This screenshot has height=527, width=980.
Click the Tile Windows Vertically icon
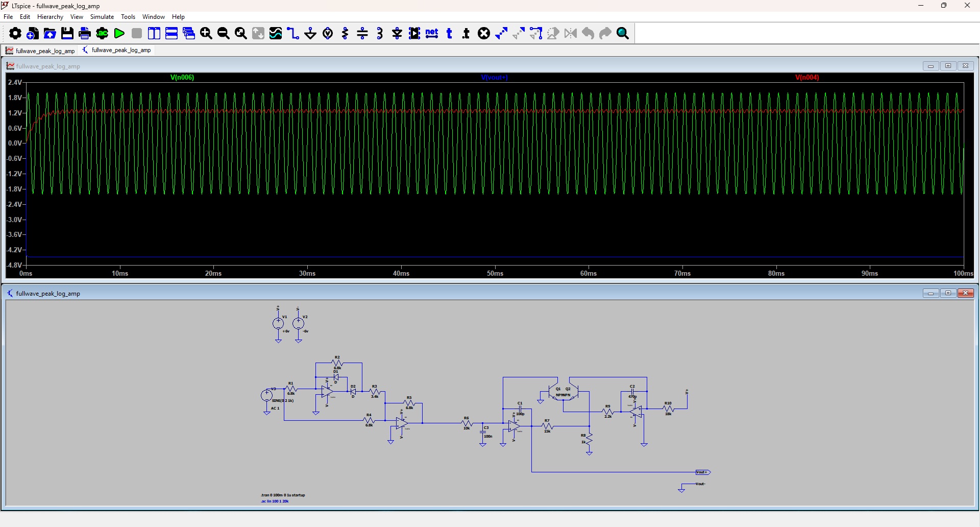tap(154, 34)
